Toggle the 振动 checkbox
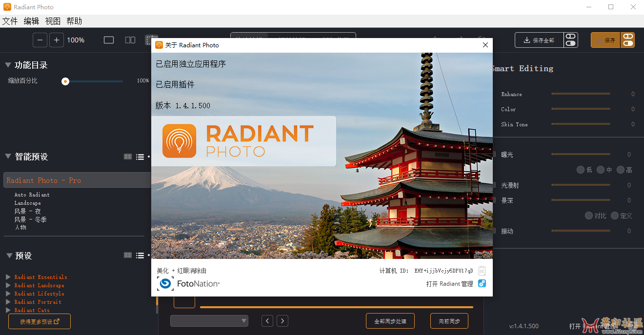The image size is (644, 335). [x=494, y=231]
